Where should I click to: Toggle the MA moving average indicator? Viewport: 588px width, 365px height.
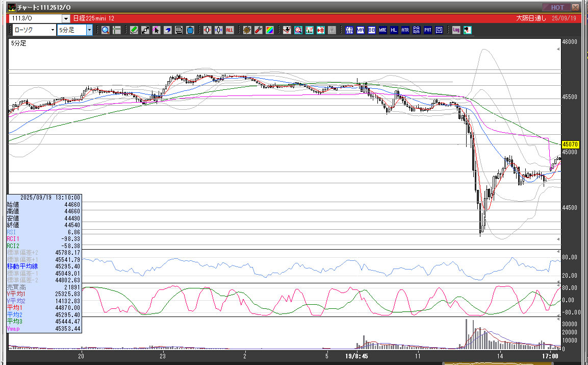click(x=361, y=30)
